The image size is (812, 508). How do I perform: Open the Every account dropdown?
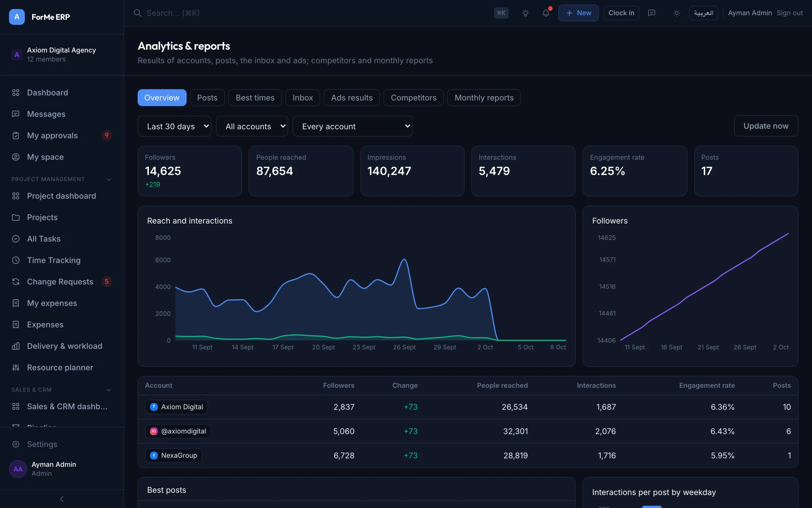point(352,126)
